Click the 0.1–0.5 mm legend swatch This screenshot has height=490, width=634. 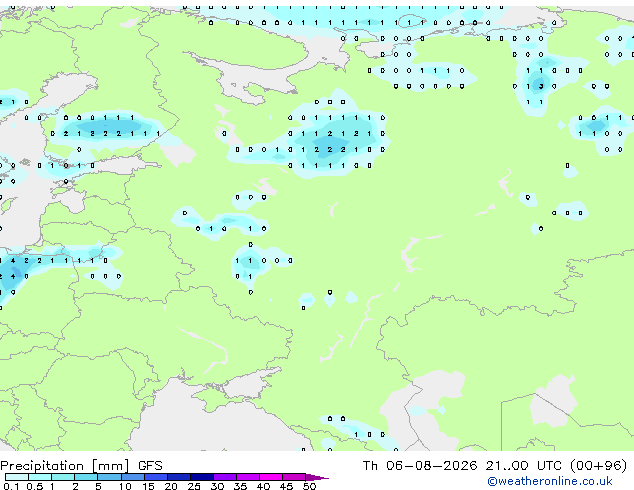pyautogui.click(x=17, y=477)
